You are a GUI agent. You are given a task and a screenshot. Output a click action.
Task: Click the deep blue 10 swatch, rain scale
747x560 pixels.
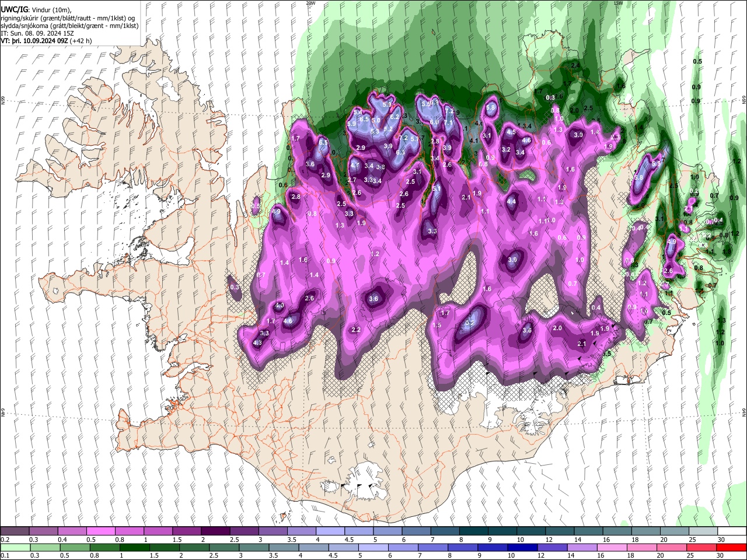[522, 547]
